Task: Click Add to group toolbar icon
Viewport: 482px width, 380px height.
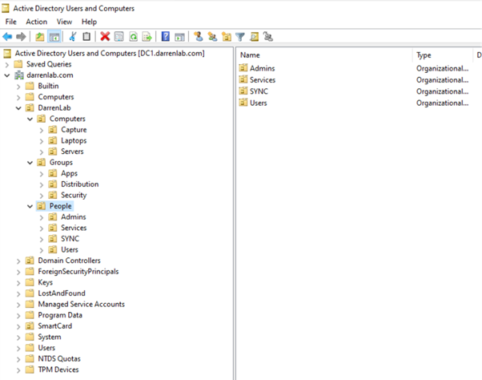Action: [x=268, y=37]
